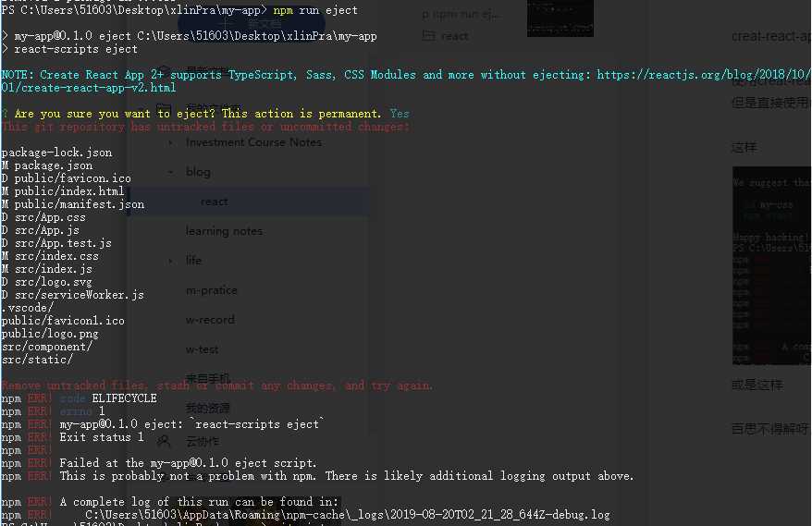Open 云协作 in background sidebar

pyautogui.click(x=203, y=442)
